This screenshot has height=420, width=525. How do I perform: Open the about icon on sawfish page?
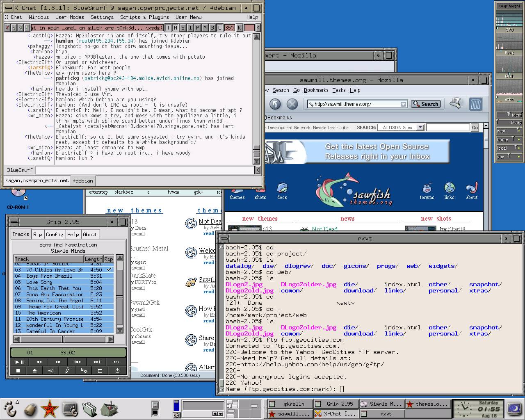472,192
